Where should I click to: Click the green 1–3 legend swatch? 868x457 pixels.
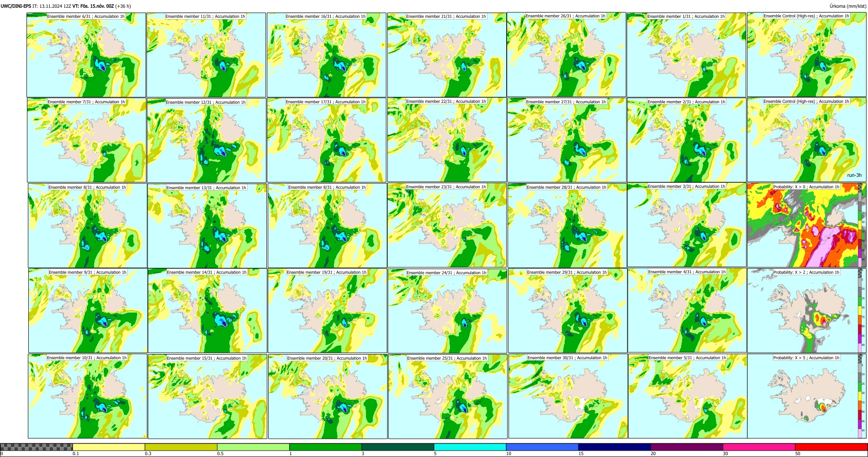[325, 447]
